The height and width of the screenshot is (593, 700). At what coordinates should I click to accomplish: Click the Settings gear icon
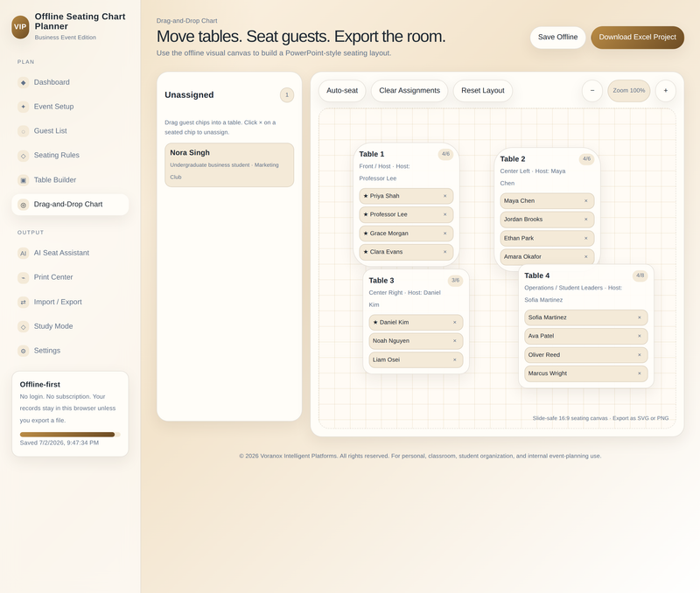click(24, 351)
